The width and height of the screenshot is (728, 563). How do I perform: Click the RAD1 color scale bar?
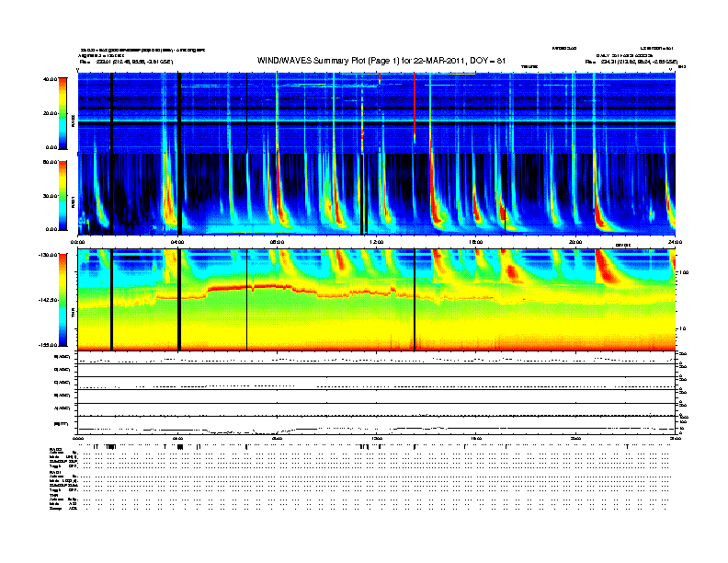click(x=63, y=196)
